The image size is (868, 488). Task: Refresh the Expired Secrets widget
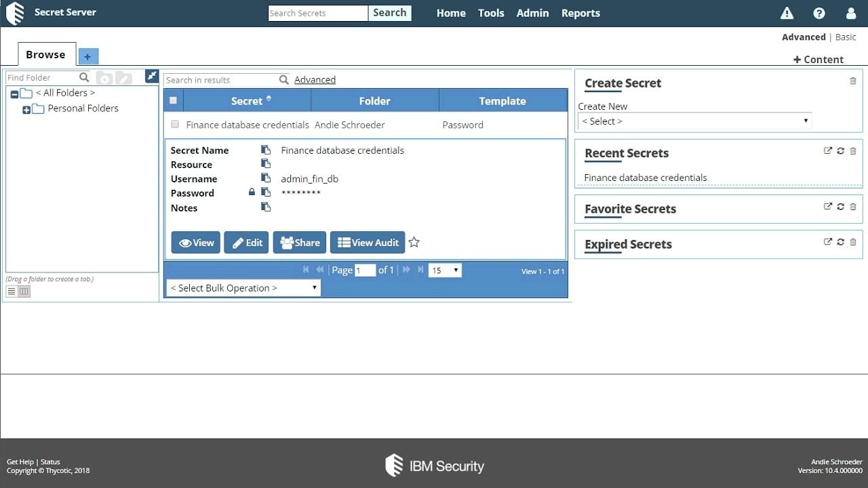pos(841,241)
